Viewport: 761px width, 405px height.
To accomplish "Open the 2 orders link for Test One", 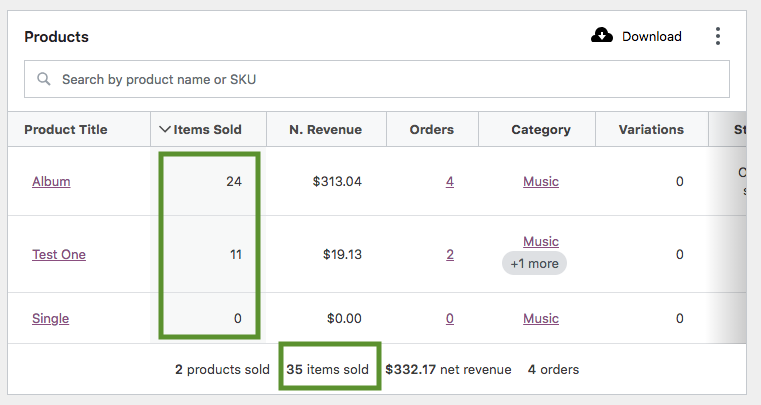I will coord(450,254).
